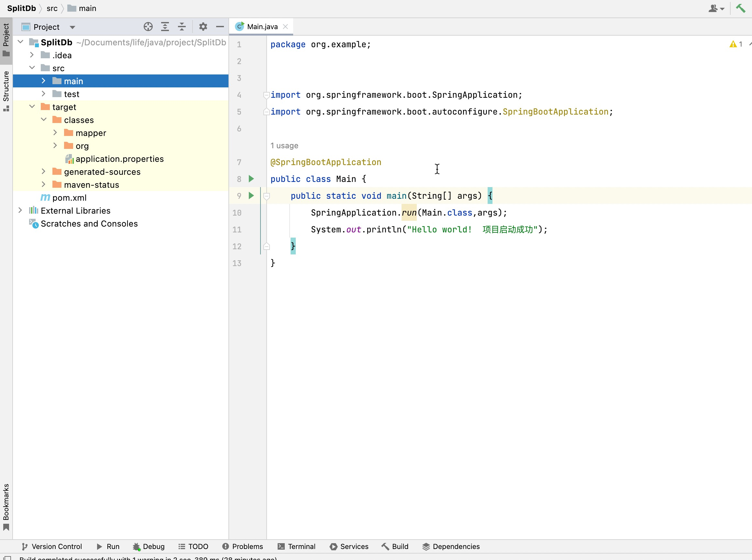Run class Main from line 8 gutter arrow

coord(251,179)
